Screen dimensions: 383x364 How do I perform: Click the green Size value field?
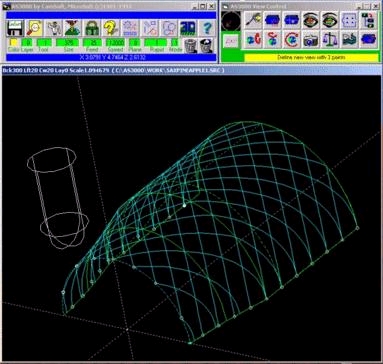(x=67, y=43)
